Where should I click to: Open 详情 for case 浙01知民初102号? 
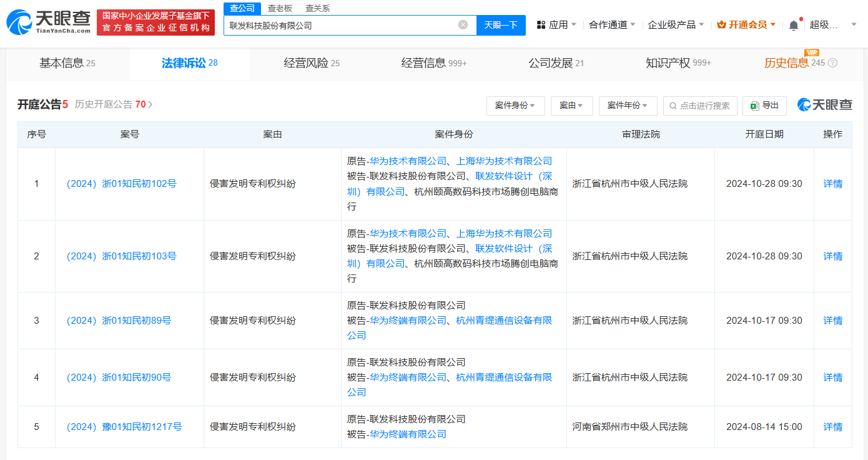[x=832, y=184]
